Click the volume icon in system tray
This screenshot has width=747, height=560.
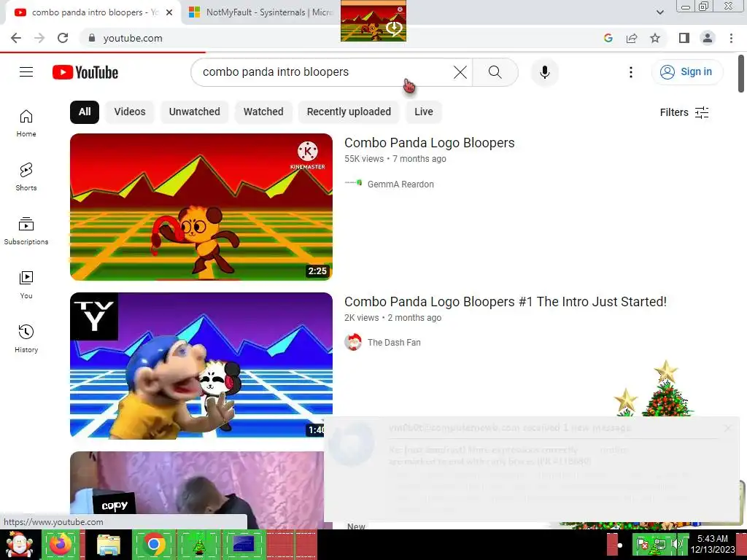(676, 544)
